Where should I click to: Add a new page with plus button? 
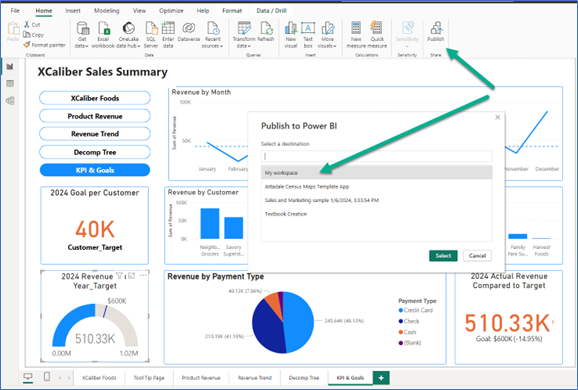(381, 378)
